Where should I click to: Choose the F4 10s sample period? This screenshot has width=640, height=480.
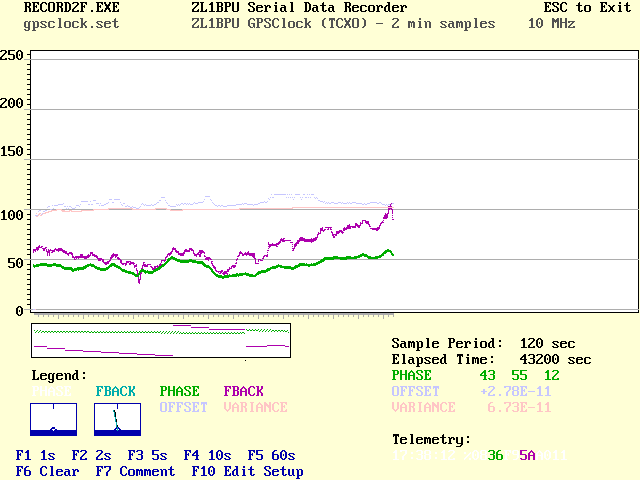pyautogui.click(x=207, y=455)
